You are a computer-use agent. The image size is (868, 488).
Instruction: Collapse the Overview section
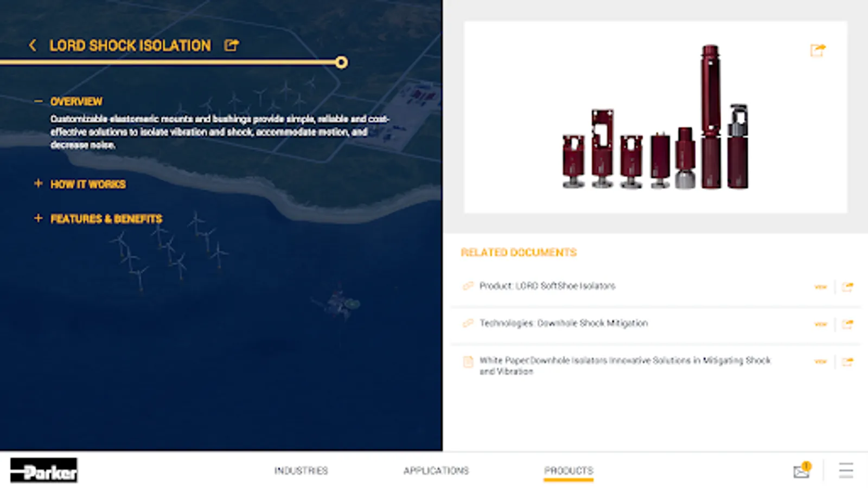click(38, 101)
